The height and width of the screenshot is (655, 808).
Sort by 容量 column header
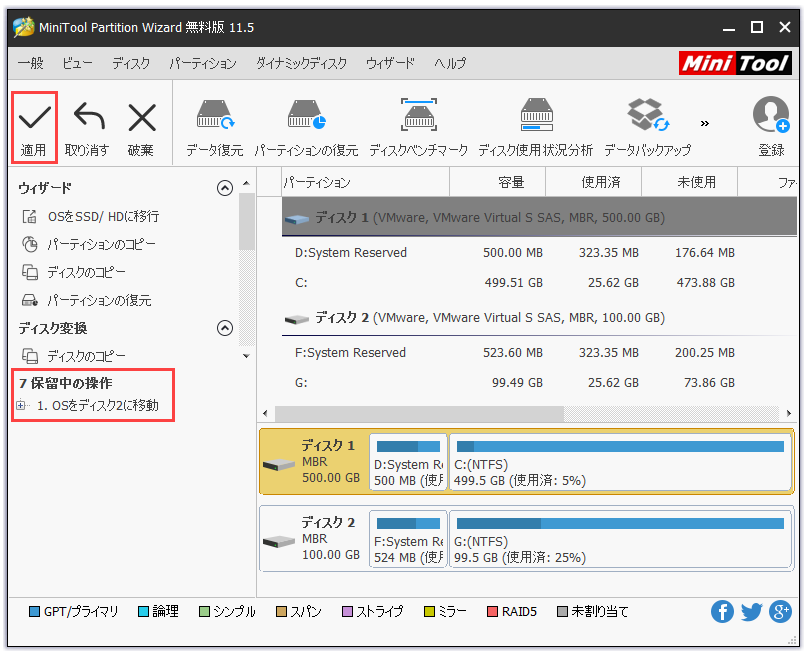(497, 182)
